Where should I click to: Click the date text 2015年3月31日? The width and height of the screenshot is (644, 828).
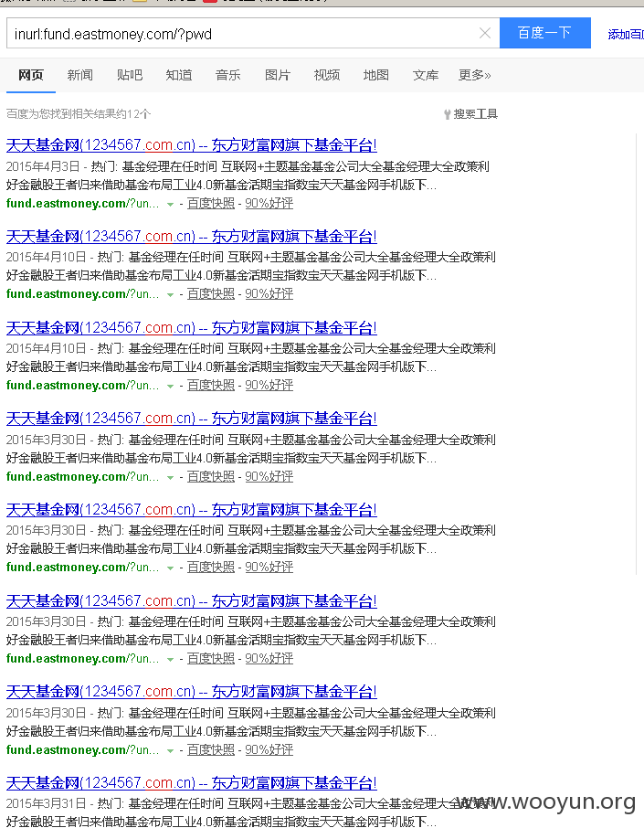click(x=46, y=803)
